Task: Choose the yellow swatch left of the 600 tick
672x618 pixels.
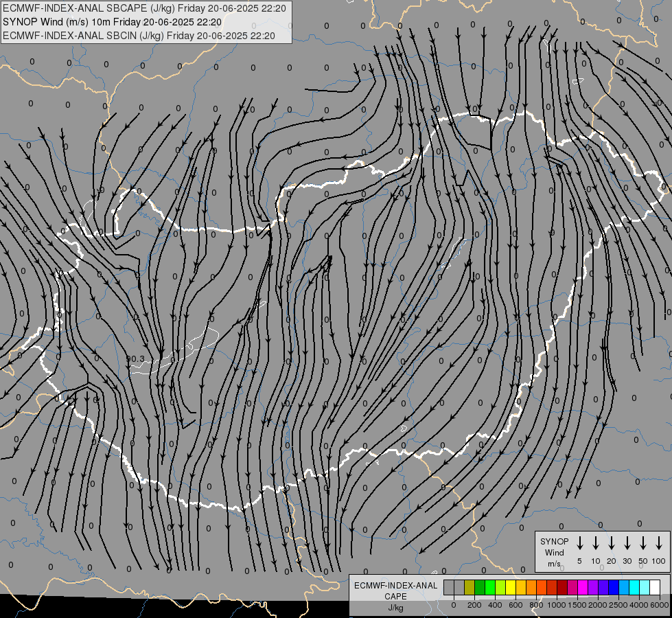Action: [x=511, y=587]
